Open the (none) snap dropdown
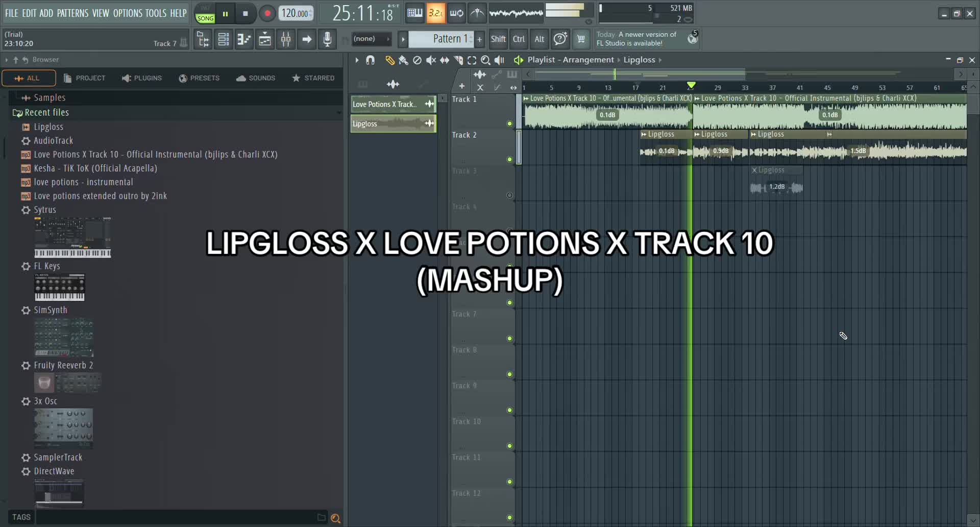980x527 pixels. click(x=372, y=39)
